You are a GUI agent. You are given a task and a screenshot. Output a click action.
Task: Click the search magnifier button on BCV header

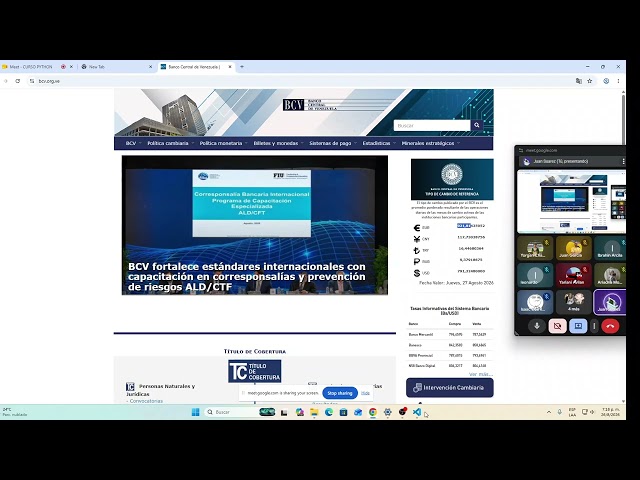click(477, 125)
